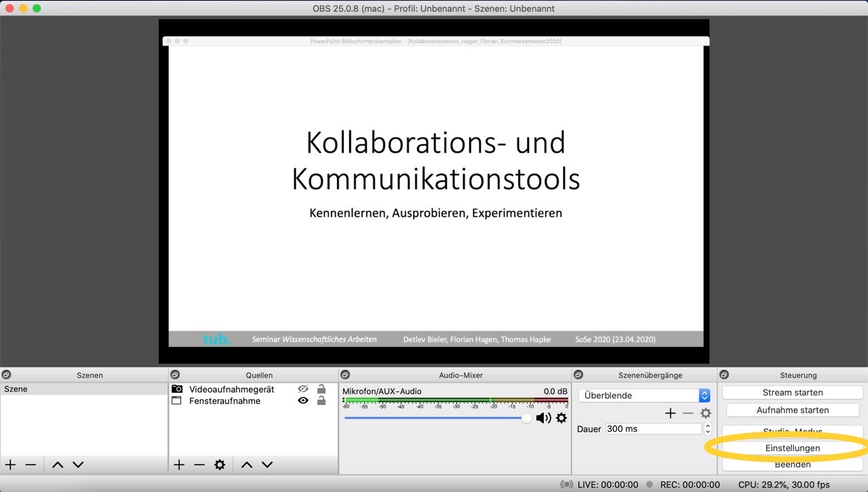Click the microphone volume slider handle

click(x=526, y=418)
